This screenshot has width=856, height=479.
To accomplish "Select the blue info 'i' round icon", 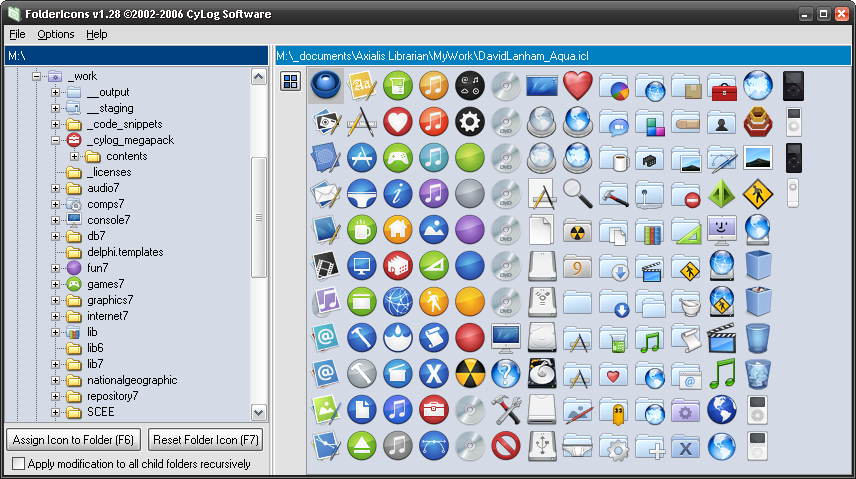I will pyautogui.click(x=397, y=193).
